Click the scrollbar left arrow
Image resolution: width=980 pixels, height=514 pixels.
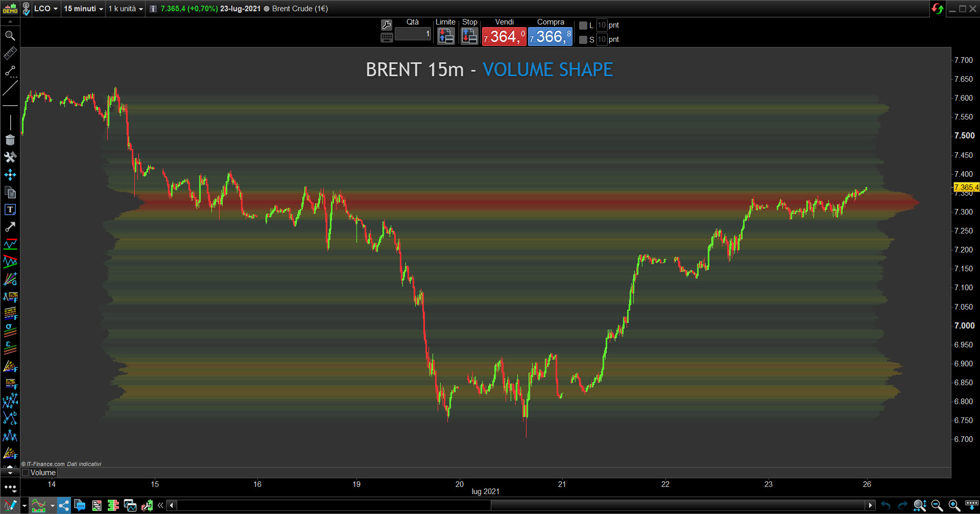[172, 506]
